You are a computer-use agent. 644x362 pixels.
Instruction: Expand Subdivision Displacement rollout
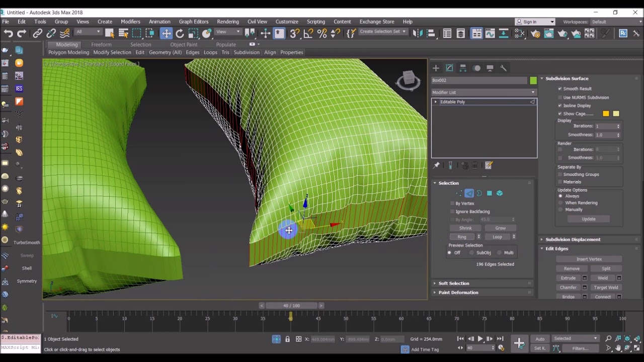(x=573, y=239)
